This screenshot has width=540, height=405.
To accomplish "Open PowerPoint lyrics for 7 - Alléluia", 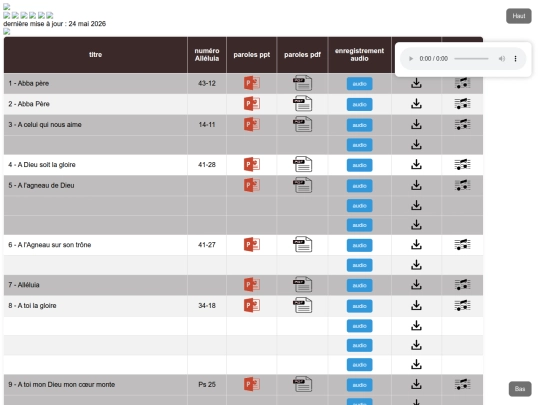I will [x=252, y=285].
